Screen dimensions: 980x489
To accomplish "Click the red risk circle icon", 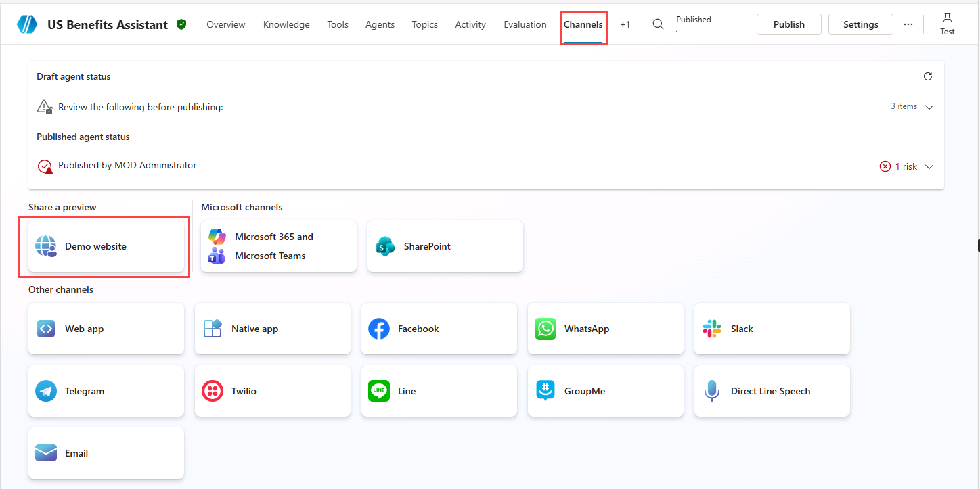I will pyautogui.click(x=885, y=166).
